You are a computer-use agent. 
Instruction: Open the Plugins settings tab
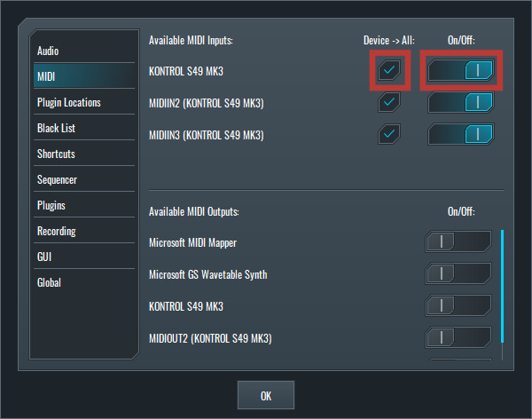[84, 205]
